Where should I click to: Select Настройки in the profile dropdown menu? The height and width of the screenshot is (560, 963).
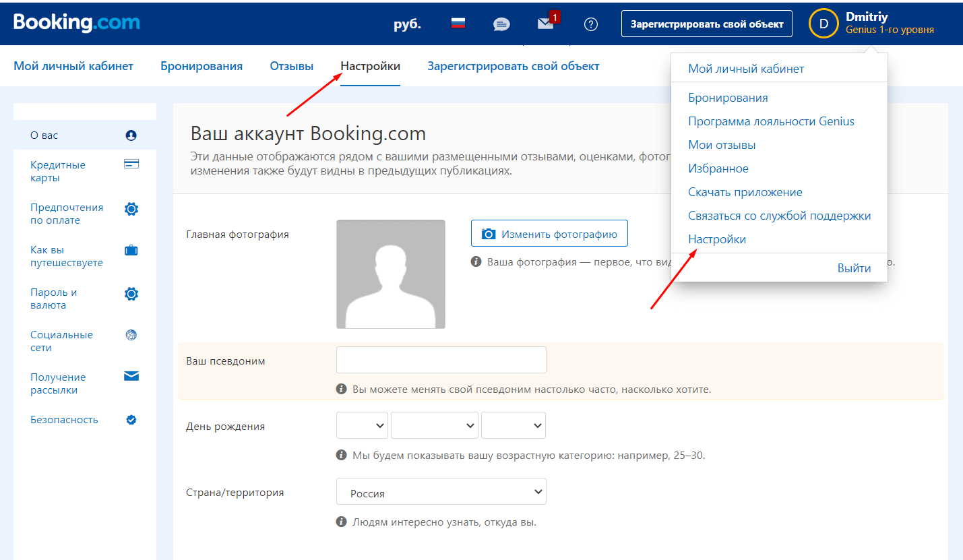pos(717,239)
